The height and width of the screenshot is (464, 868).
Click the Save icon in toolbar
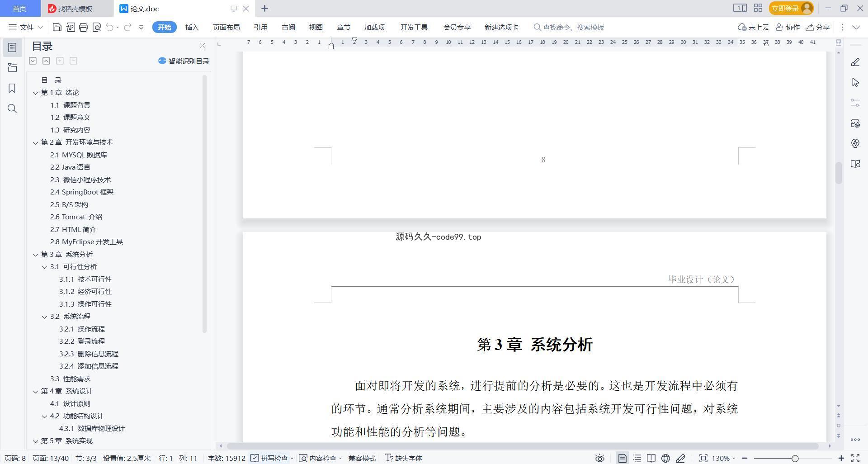(57, 27)
